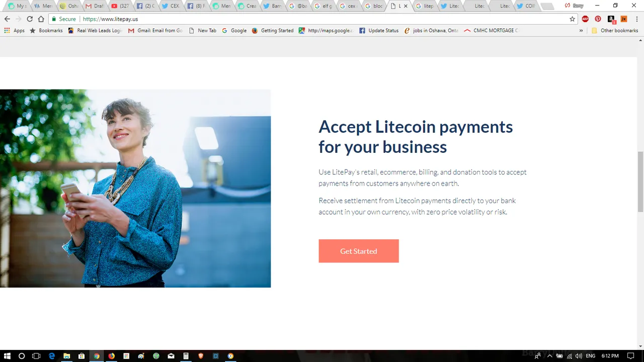This screenshot has height=362, width=644.
Task: Click the Get Started button
Action: (358, 251)
